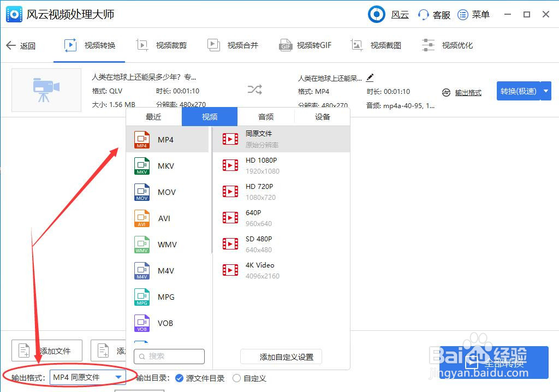This screenshot has height=392, width=559.
Task: Choose MPG format icon
Action: (x=141, y=297)
